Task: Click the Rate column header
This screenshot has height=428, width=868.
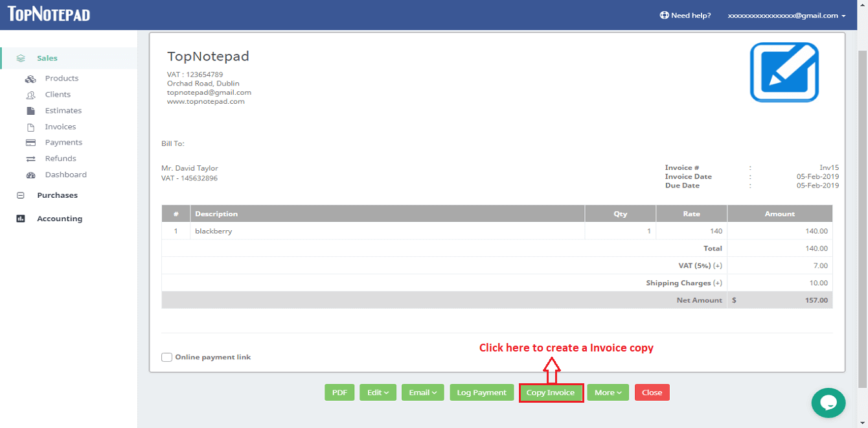Action: click(x=691, y=213)
